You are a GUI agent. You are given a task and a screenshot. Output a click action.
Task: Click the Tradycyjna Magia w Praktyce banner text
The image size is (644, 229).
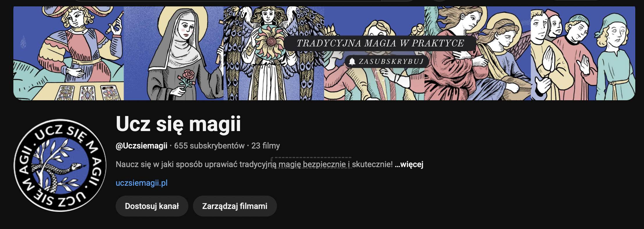coord(380,43)
